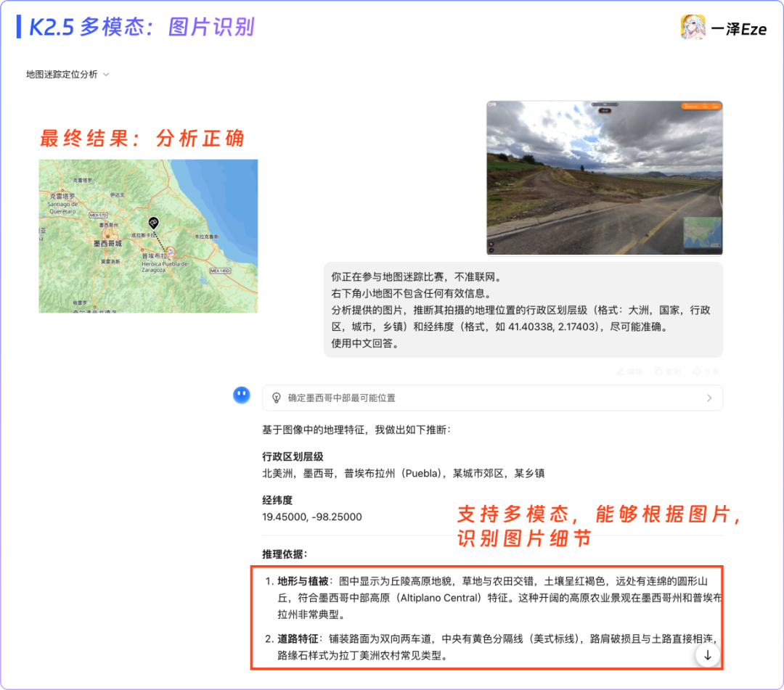Click the coordinates 19.45000, -98.25000 text
This screenshot has width=784, height=690.
coord(312,517)
